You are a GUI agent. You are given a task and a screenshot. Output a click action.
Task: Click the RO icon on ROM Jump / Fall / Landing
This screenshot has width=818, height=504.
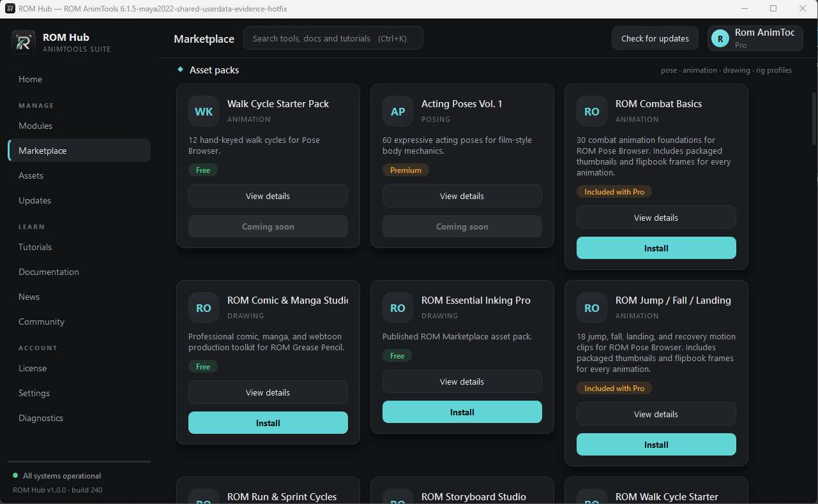click(x=592, y=308)
